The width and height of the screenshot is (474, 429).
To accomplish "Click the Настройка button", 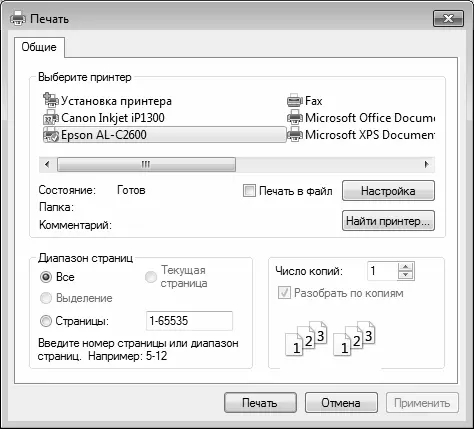I will [388, 191].
